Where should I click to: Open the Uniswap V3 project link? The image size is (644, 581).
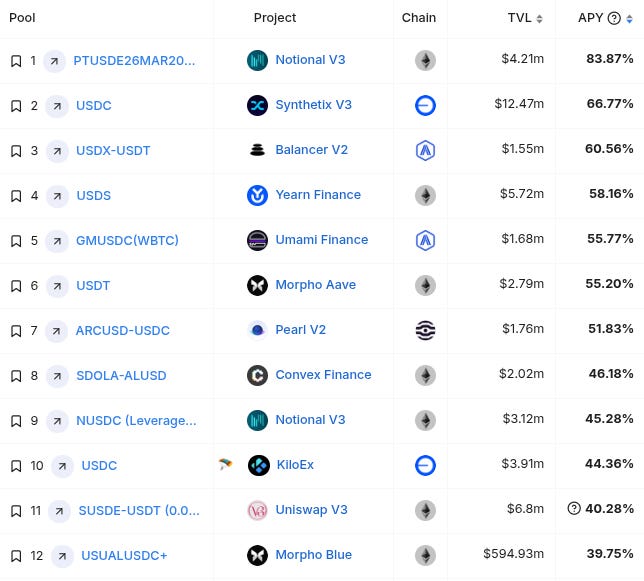click(311, 510)
